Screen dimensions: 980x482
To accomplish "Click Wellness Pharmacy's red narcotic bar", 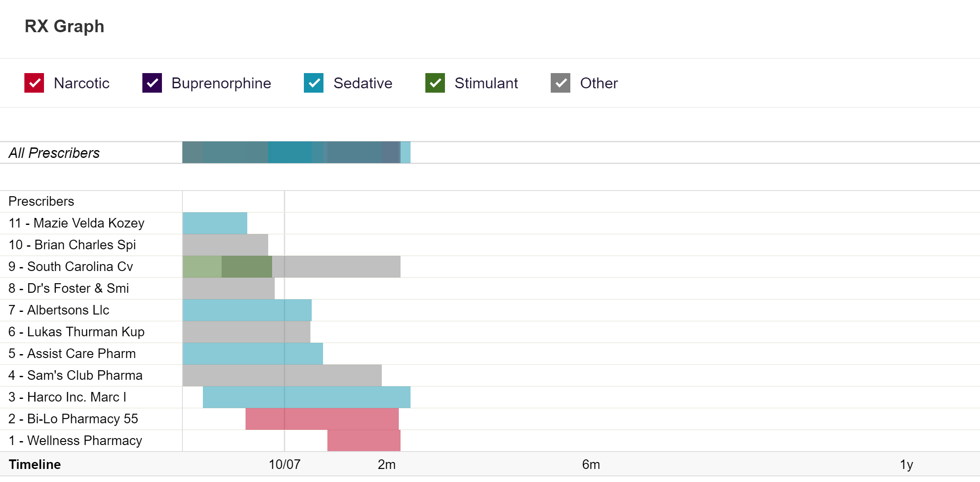I will (364, 441).
